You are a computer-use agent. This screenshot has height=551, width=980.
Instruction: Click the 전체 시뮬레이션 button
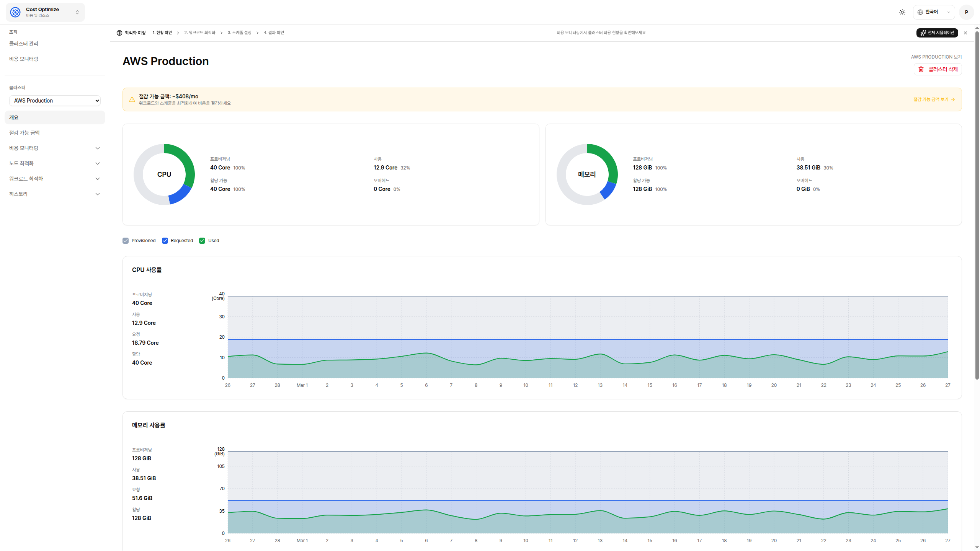coord(937,33)
